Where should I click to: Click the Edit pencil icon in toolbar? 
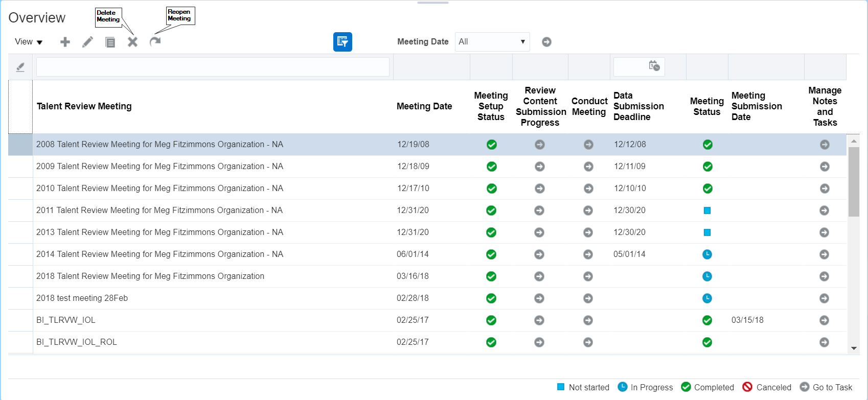pyautogui.click(x=87, y=42)
